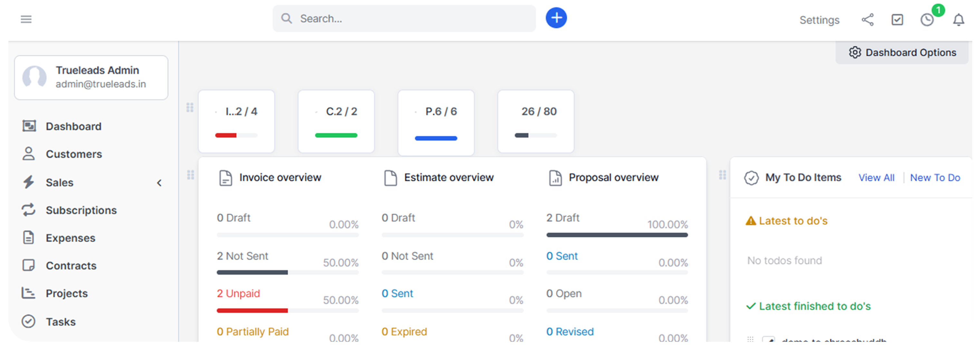The height and width of the screenshot is (345, 980).
Task: Focus the Search input field
Action: [x=404, y=18]
